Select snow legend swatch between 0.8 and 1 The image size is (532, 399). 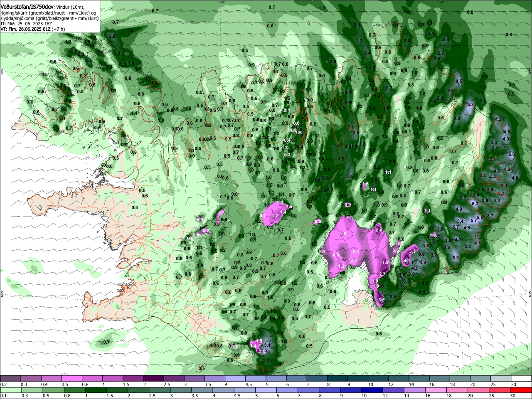pyautogui.click(x=92, y=379)
